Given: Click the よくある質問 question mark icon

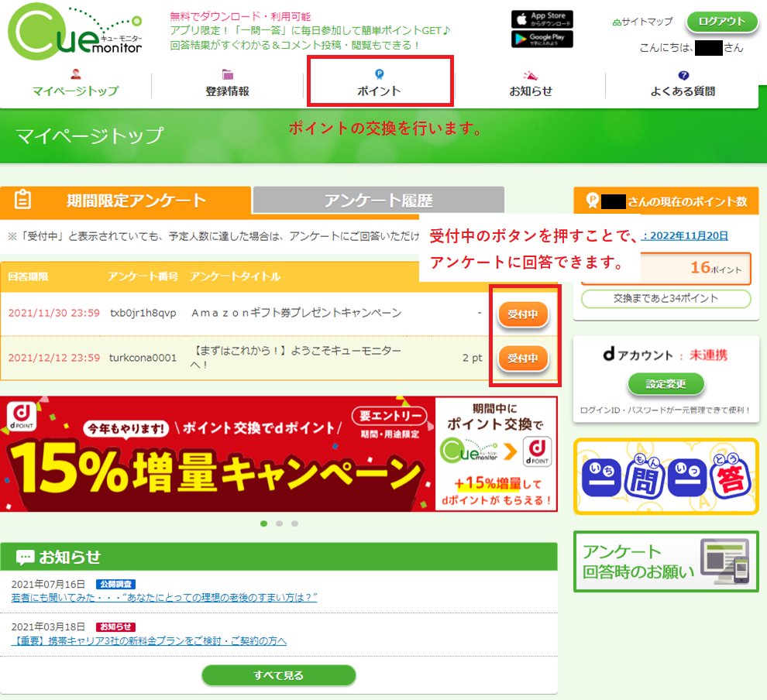Looking at the screenshot, I should tap(683, 75).
